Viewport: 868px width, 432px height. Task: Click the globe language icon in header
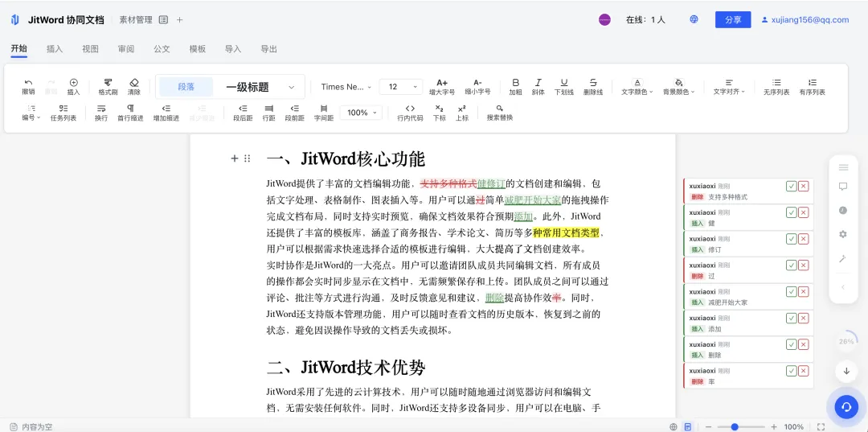pos(694,19)
